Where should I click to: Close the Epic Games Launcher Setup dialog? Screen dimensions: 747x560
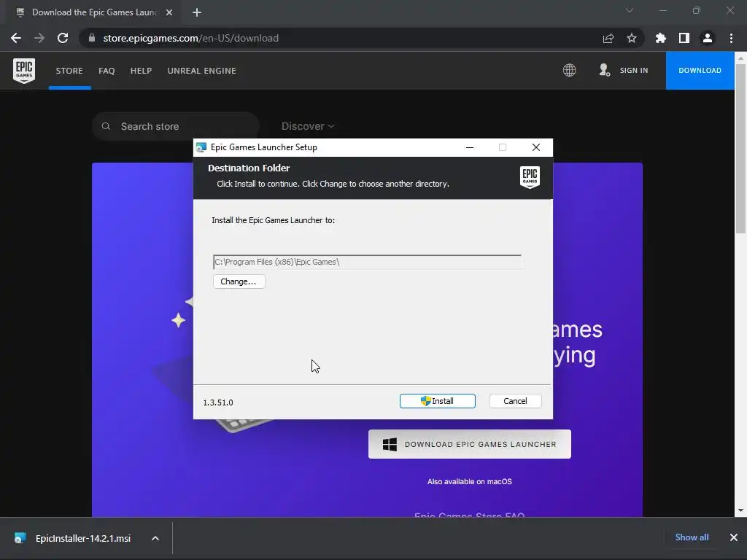coord(536,147)
